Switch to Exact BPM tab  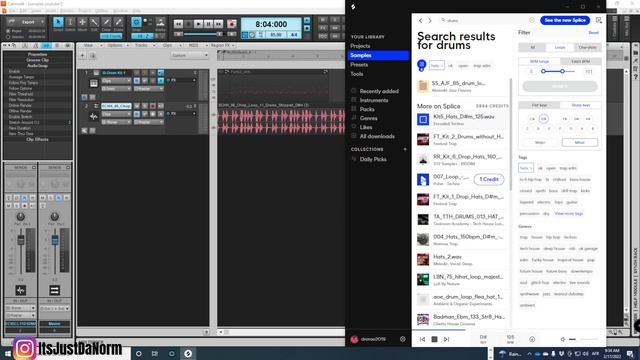click(580, 61)
